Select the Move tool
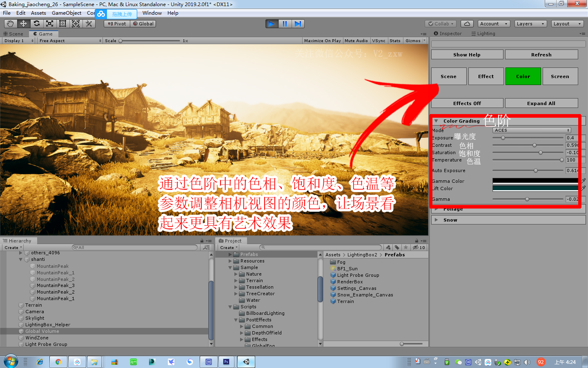 click(23, 24)
